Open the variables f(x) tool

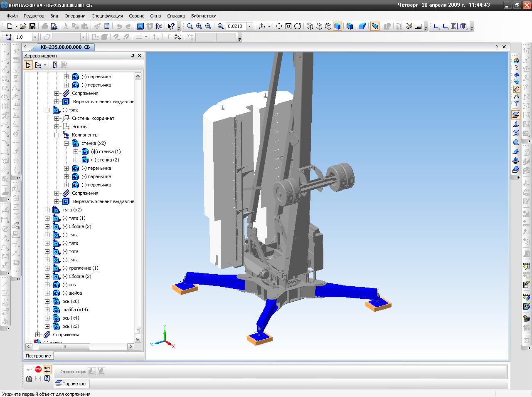click(x=159, y=26)
